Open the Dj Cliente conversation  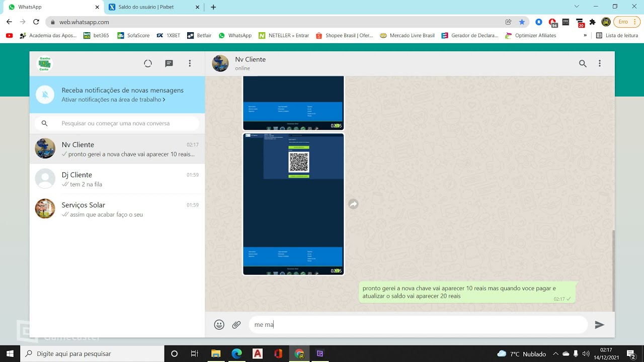click(x=117, y=179)
